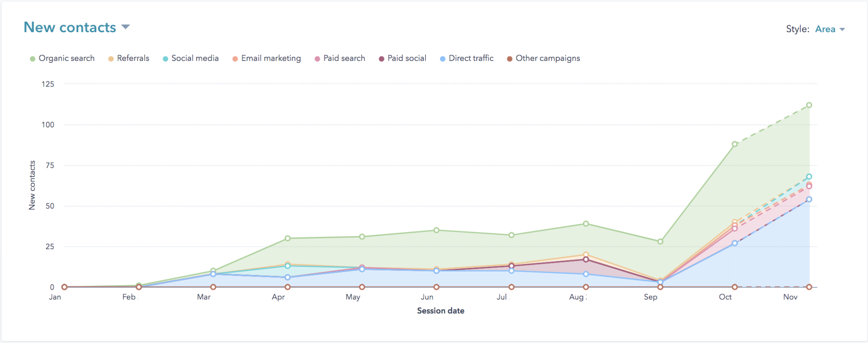The width and height of the screenshot is (868, 343).
Task: Click Social media data point for Nov
Action: [x=809, y=177]
